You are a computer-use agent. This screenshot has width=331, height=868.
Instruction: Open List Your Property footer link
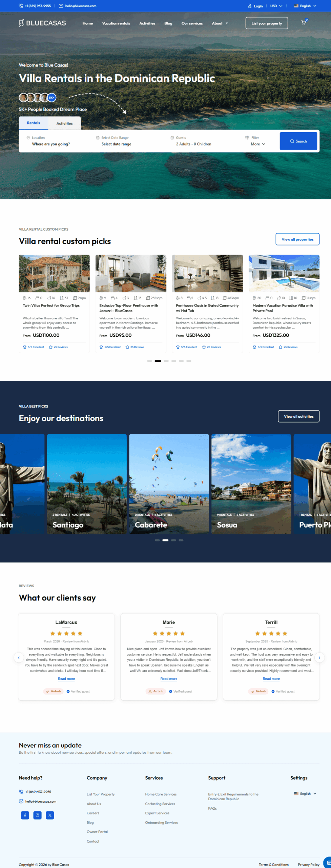(101, 794)
